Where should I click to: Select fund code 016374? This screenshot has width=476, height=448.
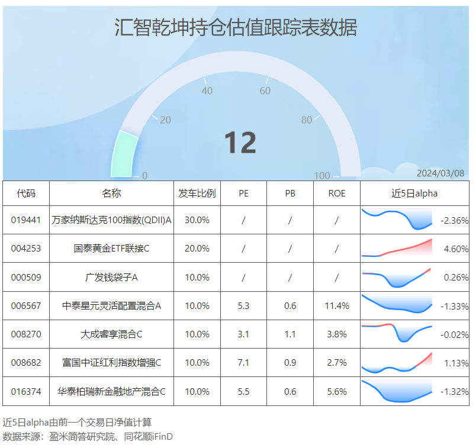tap(26, 392)
